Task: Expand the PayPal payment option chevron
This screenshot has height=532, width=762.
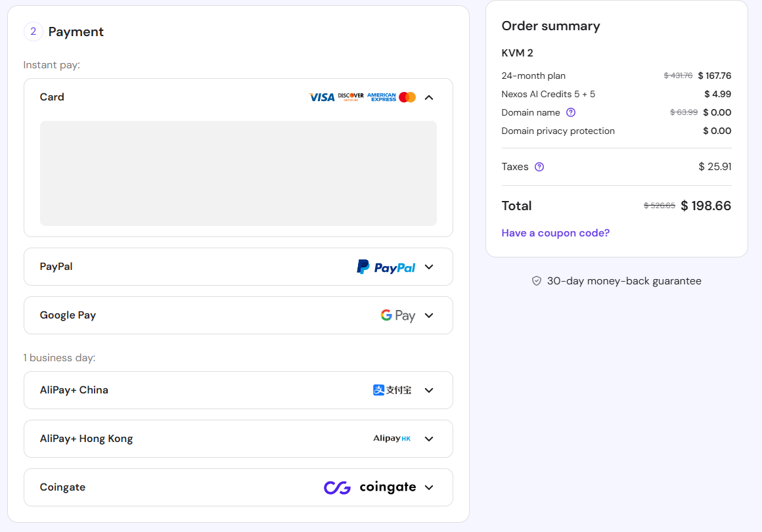Action: (428, 267)
